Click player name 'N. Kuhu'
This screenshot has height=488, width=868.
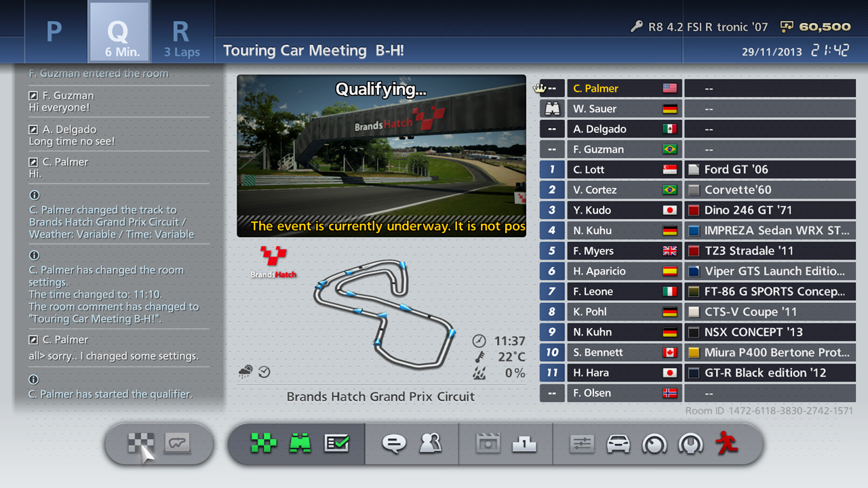(593, 230)
